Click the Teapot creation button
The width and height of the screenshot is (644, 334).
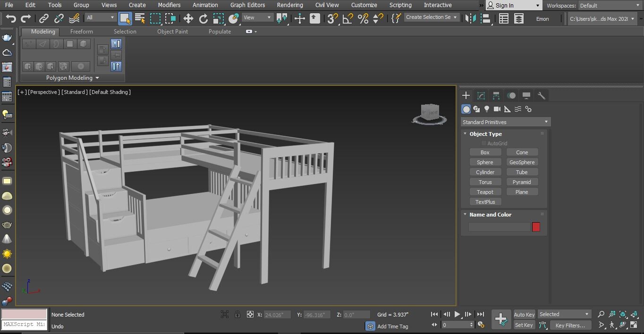tap(485, 192)
